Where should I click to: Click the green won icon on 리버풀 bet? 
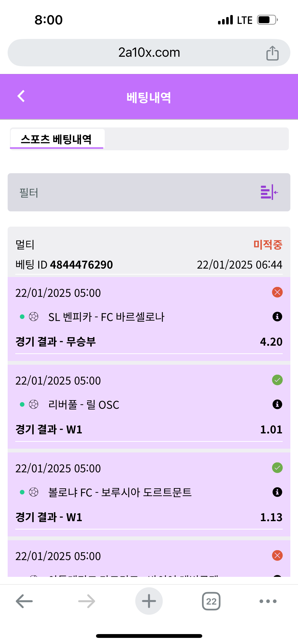click(277, 380)
